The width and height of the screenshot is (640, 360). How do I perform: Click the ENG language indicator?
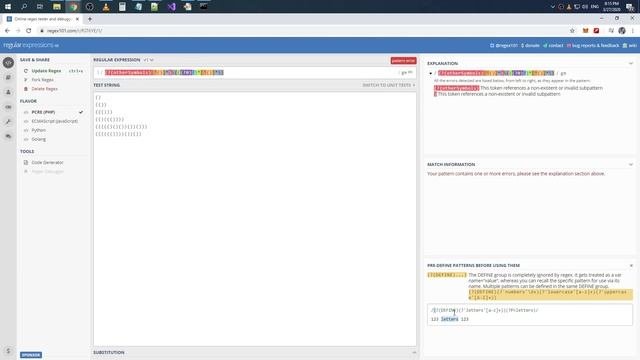pyautogui.click(x=595, y=7)
